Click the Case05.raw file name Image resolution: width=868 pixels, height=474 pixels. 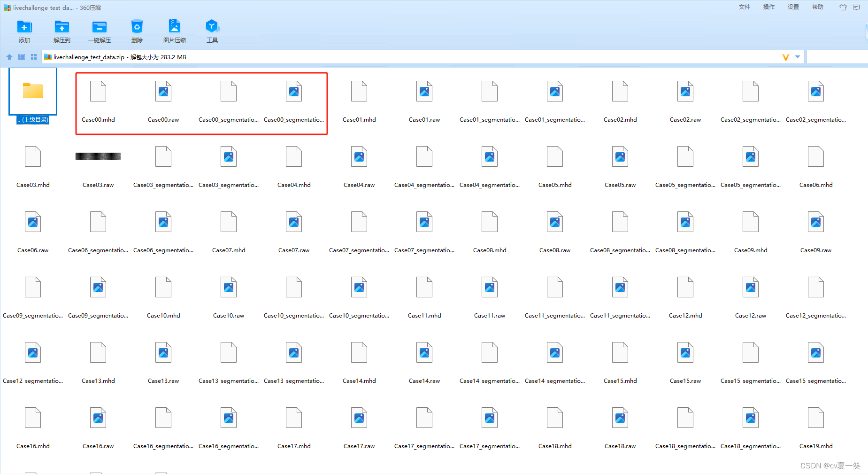pos(620,185)
